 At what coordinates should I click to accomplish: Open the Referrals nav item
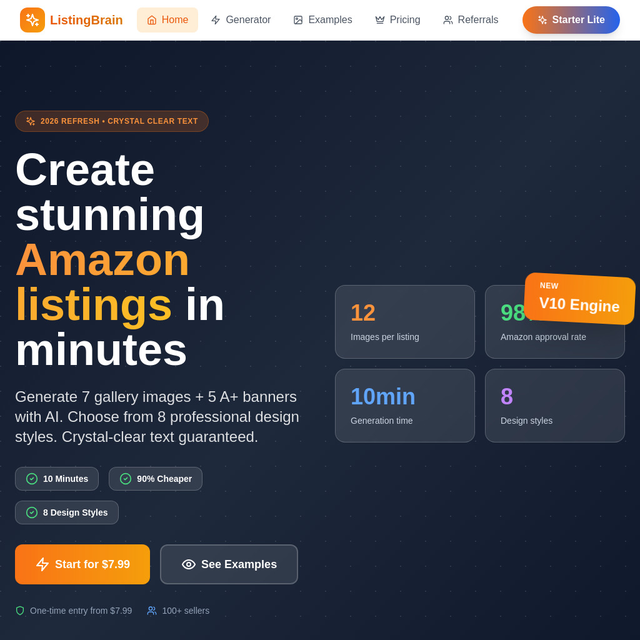click(471, 20)
